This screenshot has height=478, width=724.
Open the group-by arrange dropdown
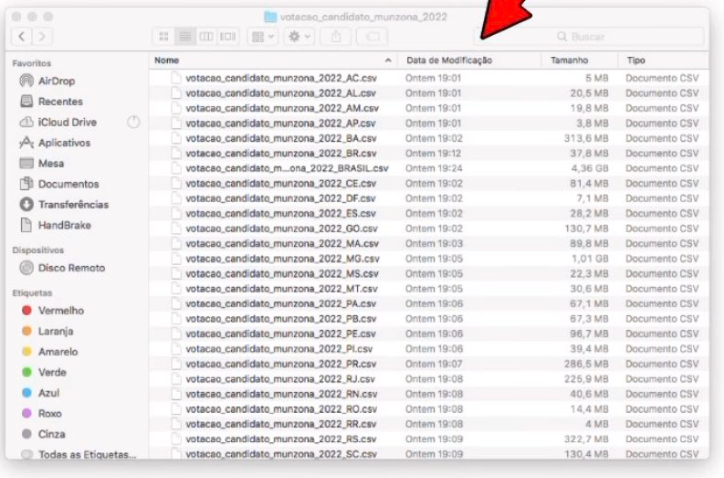coord(262,36)
